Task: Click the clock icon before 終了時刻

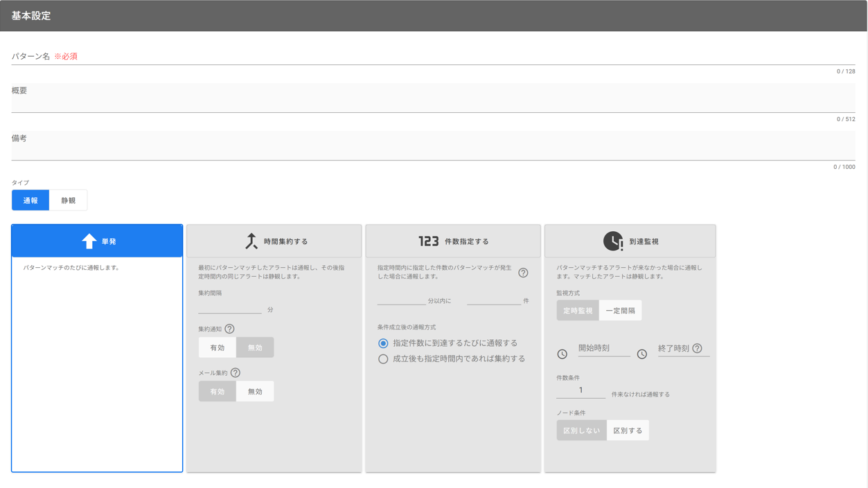Action: coord(642,354)
